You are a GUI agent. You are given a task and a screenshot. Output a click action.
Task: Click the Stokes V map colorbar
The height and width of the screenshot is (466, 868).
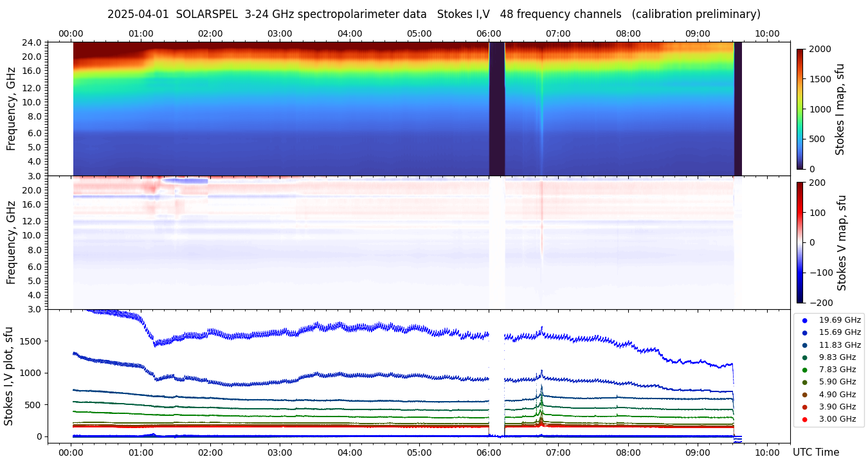coord(800,242)
